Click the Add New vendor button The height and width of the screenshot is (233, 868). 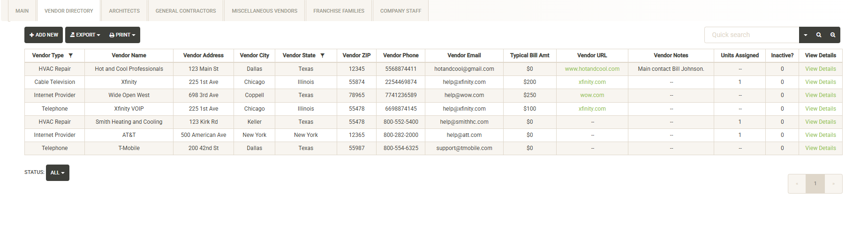(x=44, y=35)
